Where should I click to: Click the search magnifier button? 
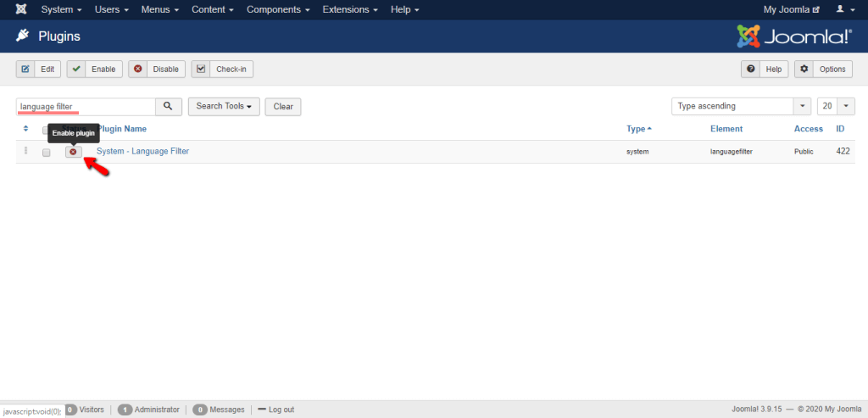click(x=169, y=106)
